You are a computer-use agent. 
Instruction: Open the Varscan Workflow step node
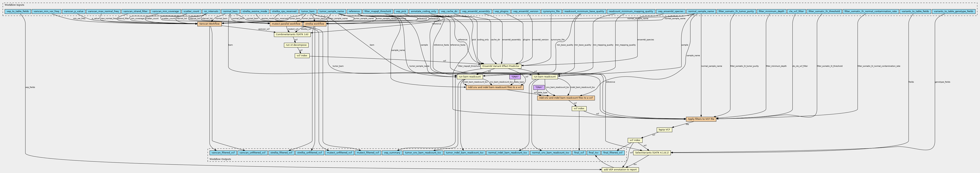(x=210, y=24)
